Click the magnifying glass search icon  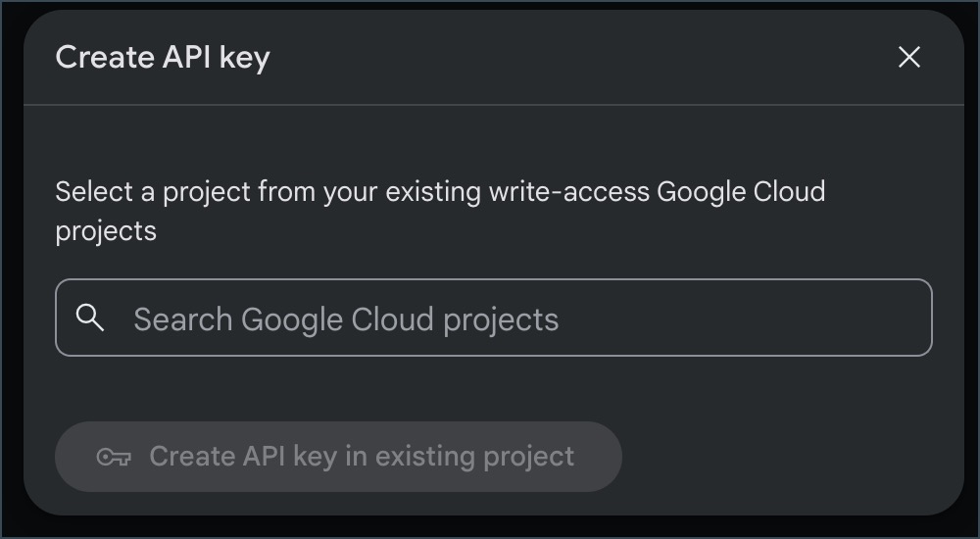(x=89, y=318)
